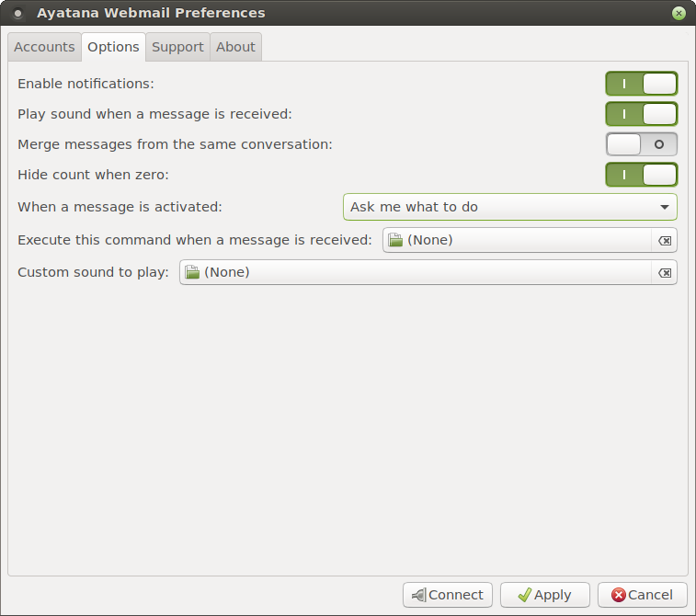Click the 'Custom sound to play:' label
696x616 pixels.
coord(93,272)
